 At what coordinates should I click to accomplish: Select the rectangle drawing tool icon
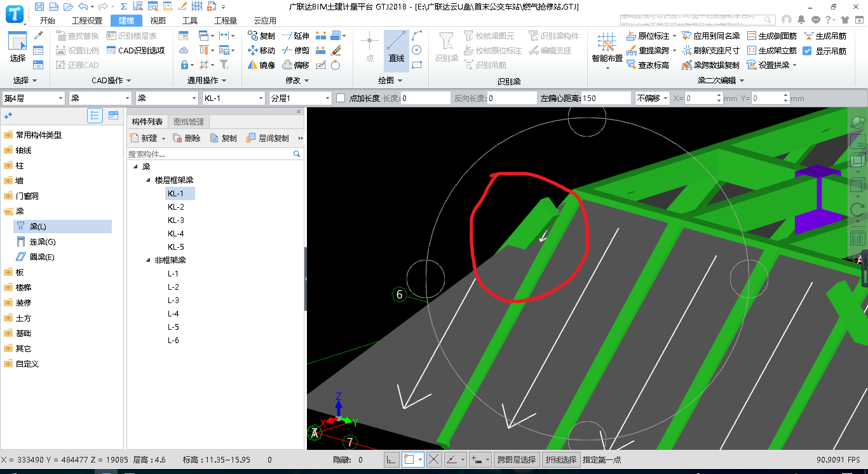pos(417,65)
